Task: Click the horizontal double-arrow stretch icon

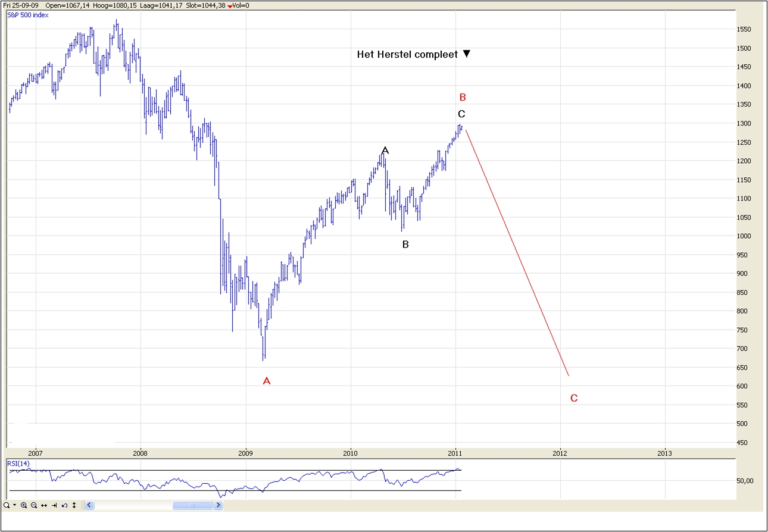Action: [x=44, y=505]
